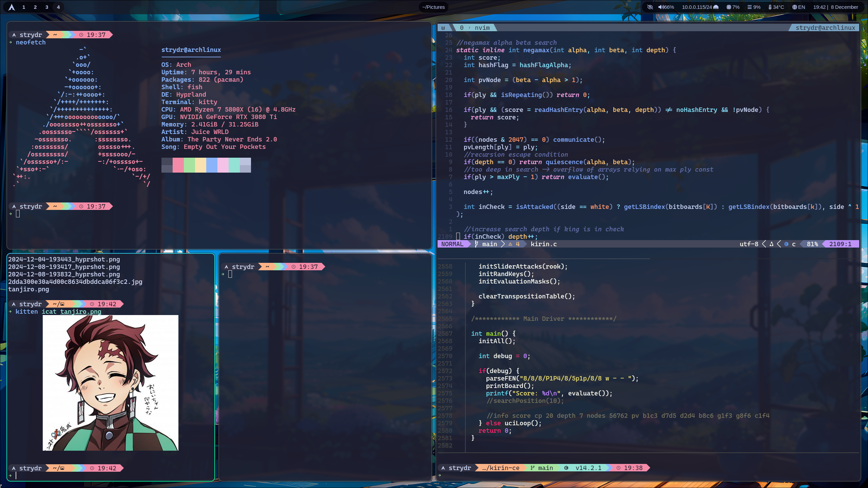Screen dimensions: 868x488
Task: Click the warning diagnostics icon in the nvim statusline
Action: [x=510, y=244]
